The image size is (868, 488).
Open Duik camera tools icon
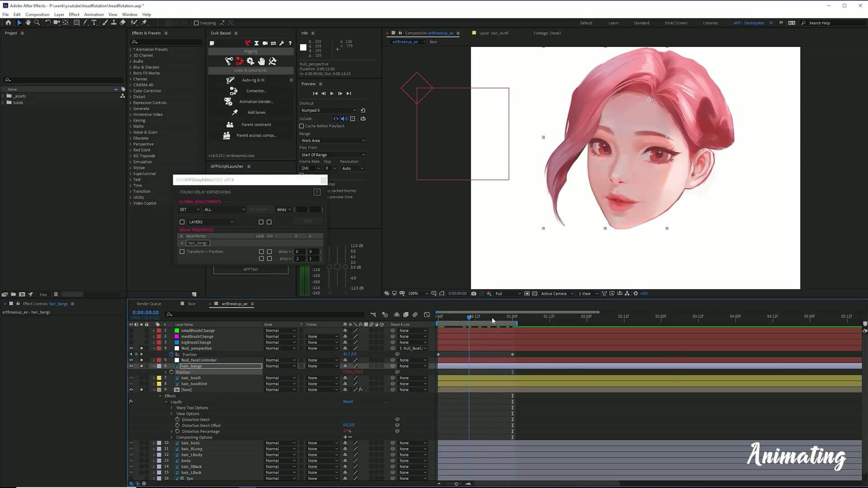265,43
